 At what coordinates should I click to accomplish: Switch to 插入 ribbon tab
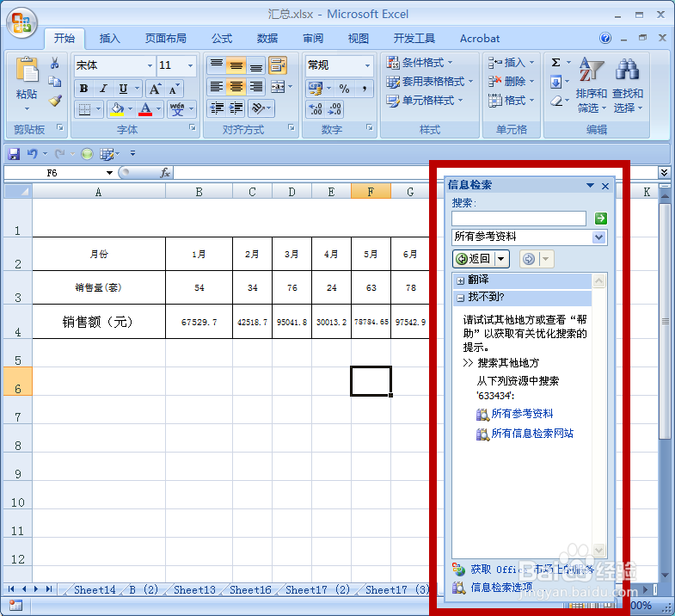[109, 39]
